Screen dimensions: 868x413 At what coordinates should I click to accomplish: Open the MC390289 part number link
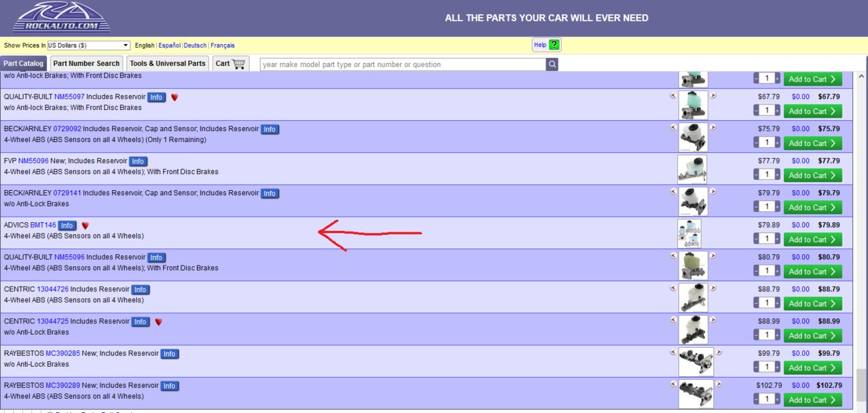click(62, 386)
